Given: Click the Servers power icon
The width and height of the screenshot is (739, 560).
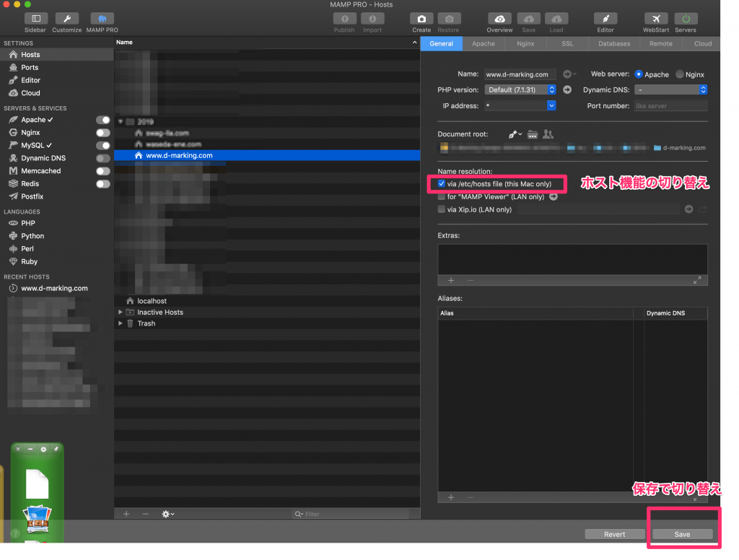Looking at the screenshot, I should tap(686, 19).
